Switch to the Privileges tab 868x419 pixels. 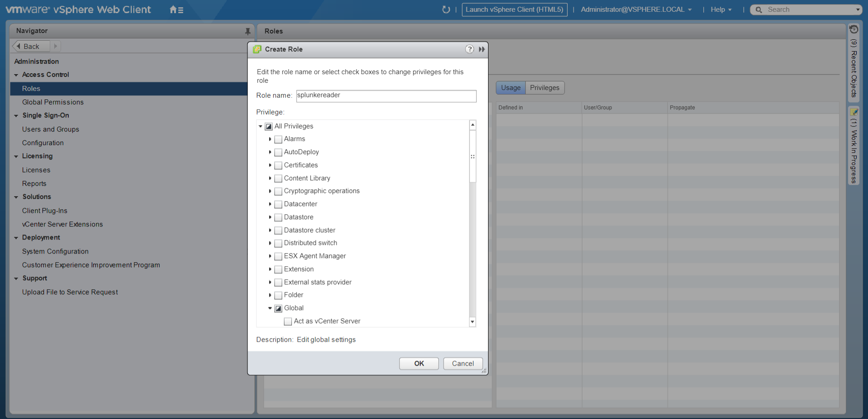545,88
